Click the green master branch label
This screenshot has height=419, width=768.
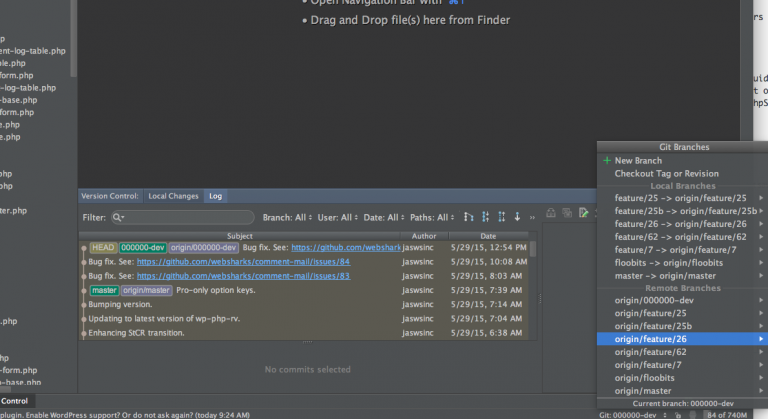104,290
